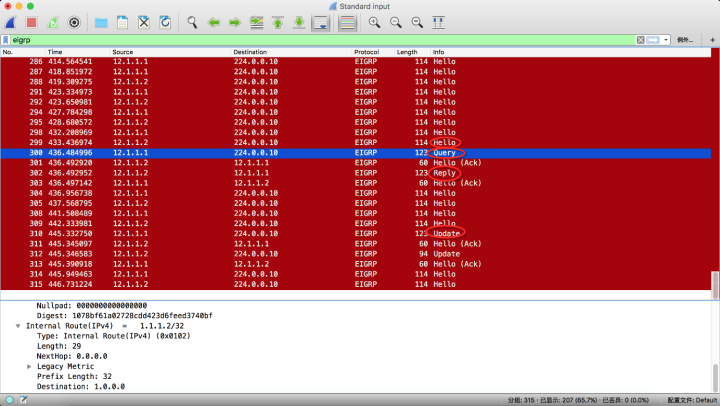
Task: Sort by the Destination column header
Action: coord(292,52)
